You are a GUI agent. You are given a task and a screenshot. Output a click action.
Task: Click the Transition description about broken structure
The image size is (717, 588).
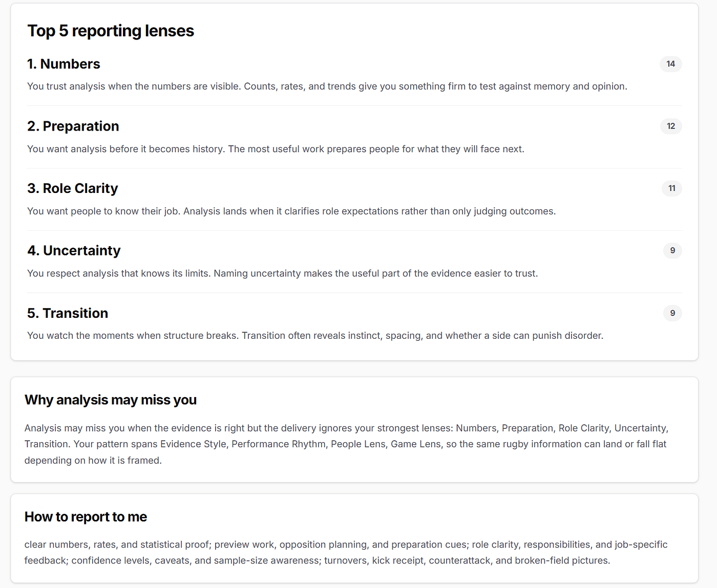315,336
